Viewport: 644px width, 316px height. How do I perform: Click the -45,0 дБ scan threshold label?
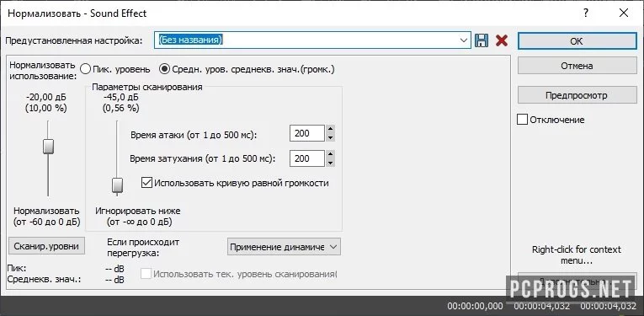click(121, 98)
